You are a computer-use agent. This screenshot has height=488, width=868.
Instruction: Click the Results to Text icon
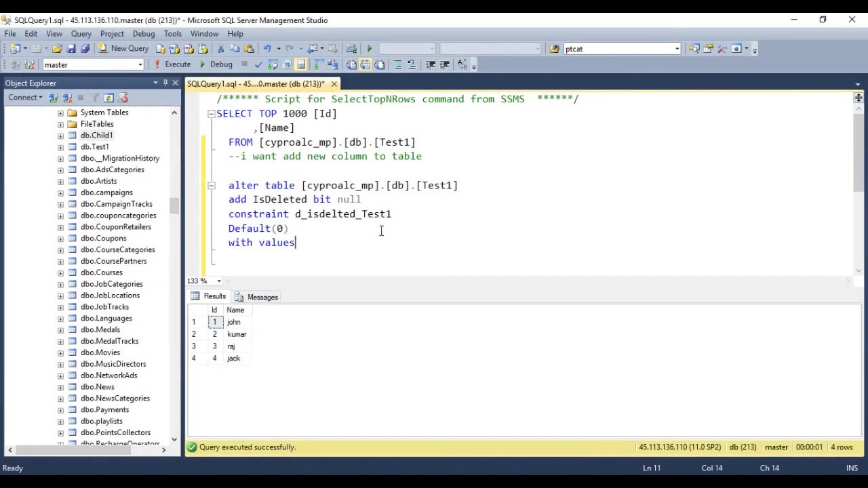coord(351,64)
